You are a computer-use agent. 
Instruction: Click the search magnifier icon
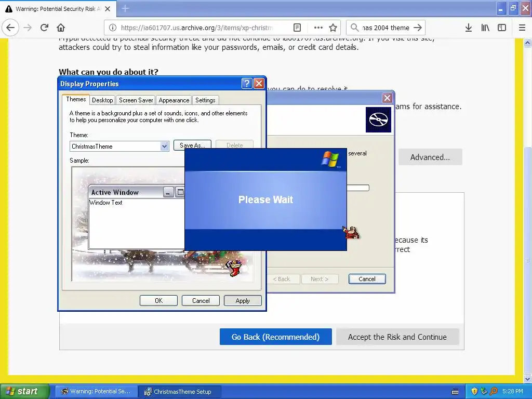[x=354, y=28]
